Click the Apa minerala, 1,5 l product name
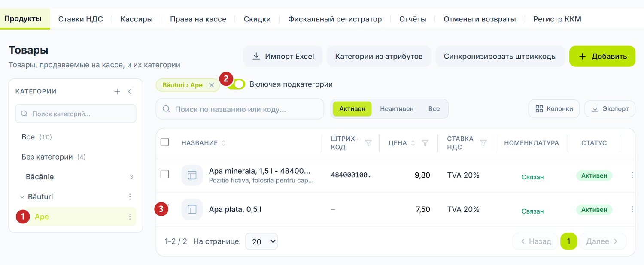Screen dimensions: 644x265 (x=259, y=171)
